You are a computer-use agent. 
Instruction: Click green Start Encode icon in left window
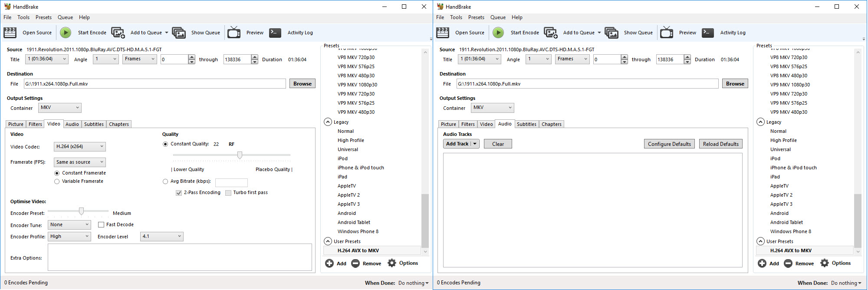click(x=66, y=33)
